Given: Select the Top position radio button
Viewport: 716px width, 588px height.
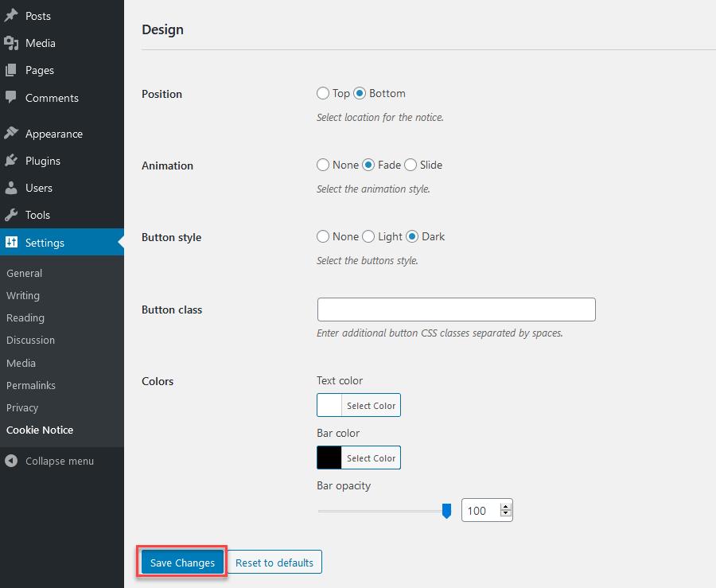Looking at the screenshot, I should click(323, 93).
